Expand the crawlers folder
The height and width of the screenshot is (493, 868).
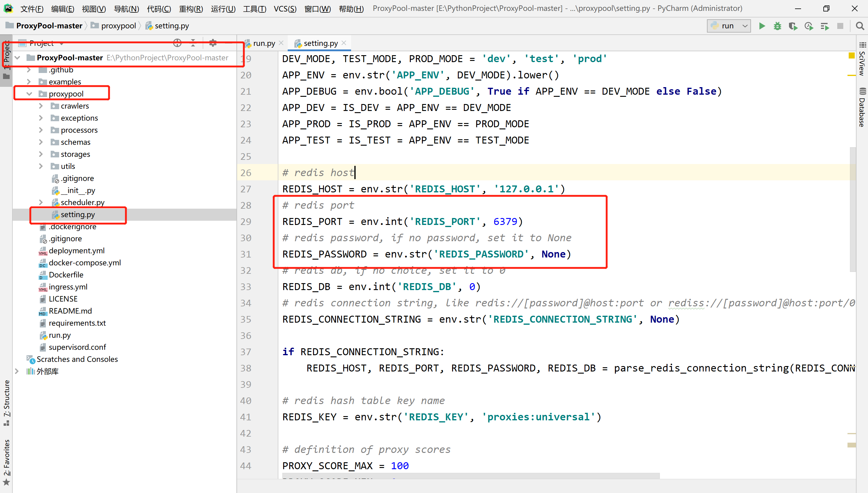tap(41, 106)
